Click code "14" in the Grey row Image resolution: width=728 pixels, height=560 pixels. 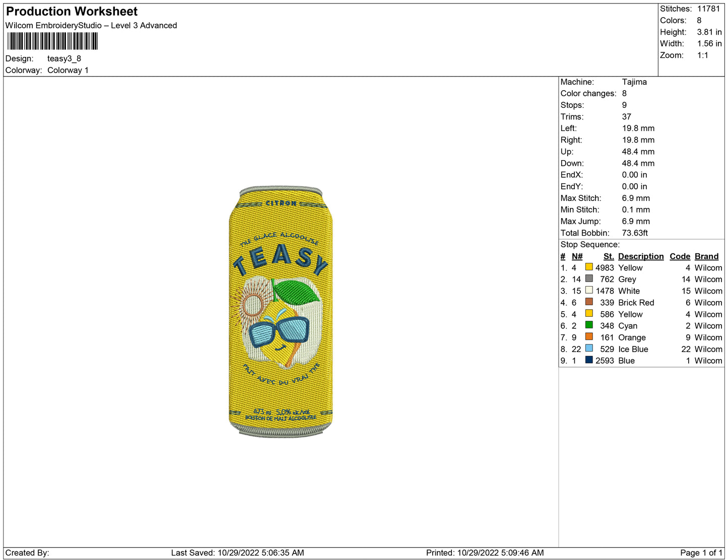point(686,279)
